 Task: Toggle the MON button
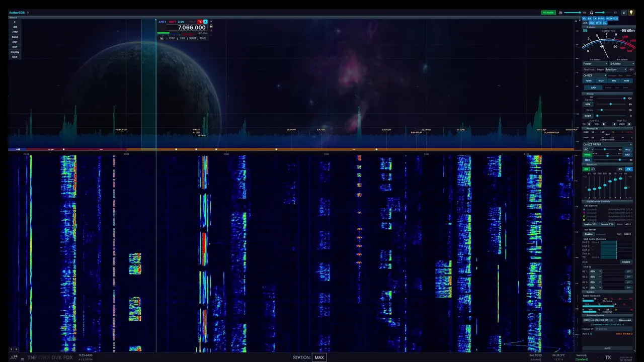587,160
